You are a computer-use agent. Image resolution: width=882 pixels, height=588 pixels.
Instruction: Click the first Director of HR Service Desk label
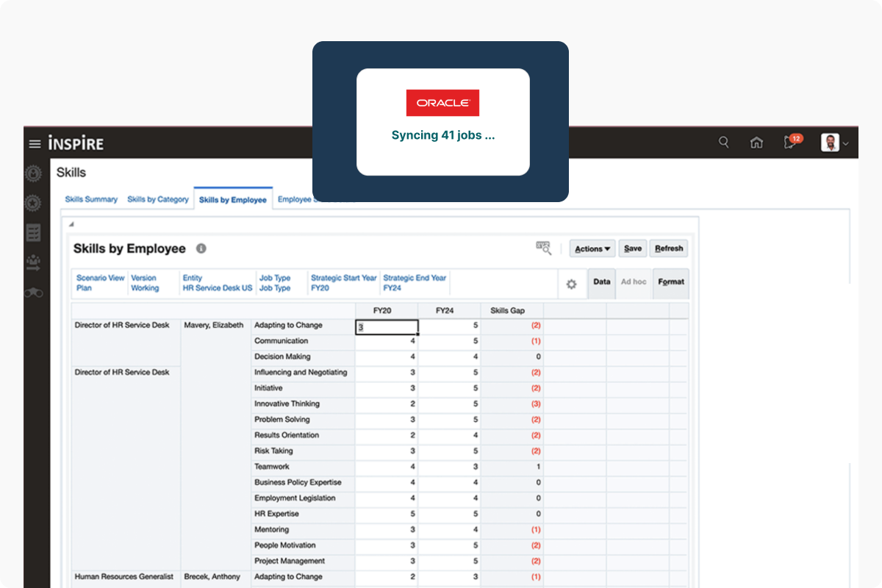[x=122, y=325]
